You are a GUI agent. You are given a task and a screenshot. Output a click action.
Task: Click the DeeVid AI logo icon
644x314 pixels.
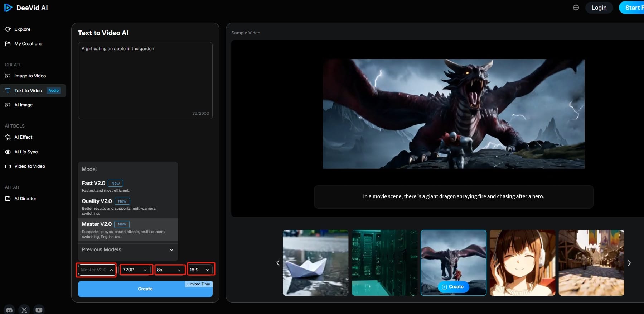(8, 8)
